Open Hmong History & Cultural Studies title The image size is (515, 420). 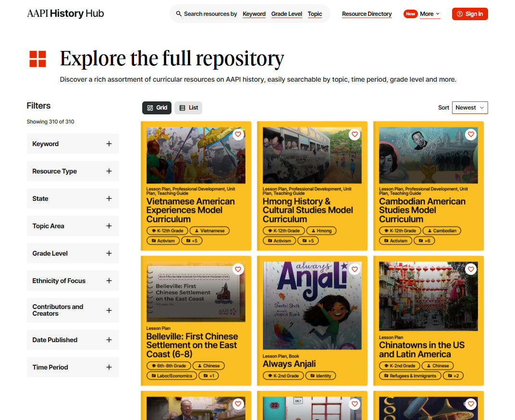click(x=307, y=210)
